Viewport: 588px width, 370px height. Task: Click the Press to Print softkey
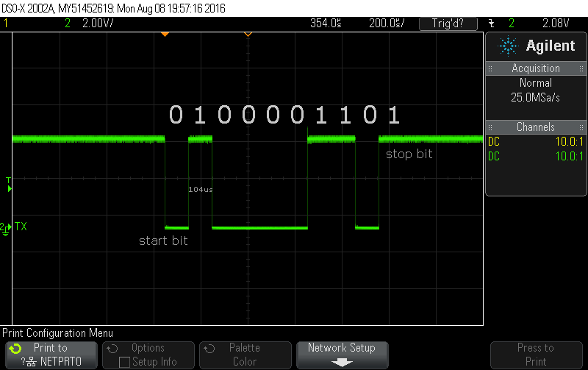(x=536, y=355)
